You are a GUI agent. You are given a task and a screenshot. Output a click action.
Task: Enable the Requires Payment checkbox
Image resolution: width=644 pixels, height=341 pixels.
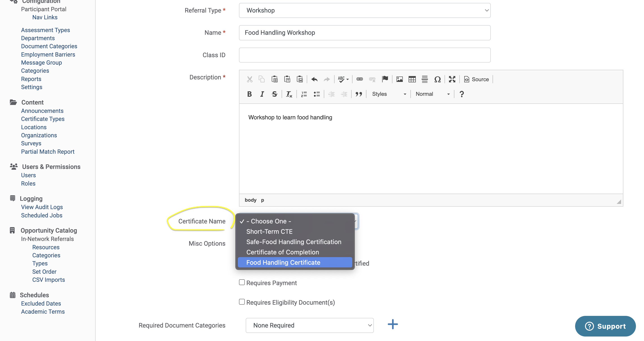tap(242, 282)
